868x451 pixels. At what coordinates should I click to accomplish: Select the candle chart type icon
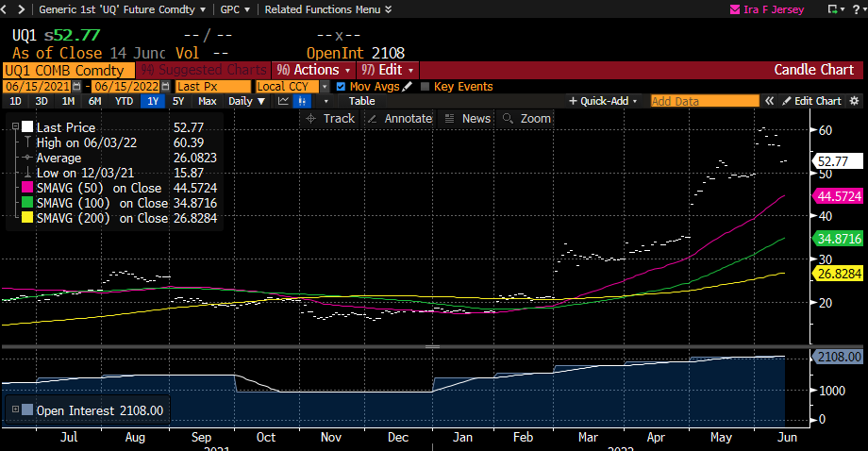(x=302, y=101)
